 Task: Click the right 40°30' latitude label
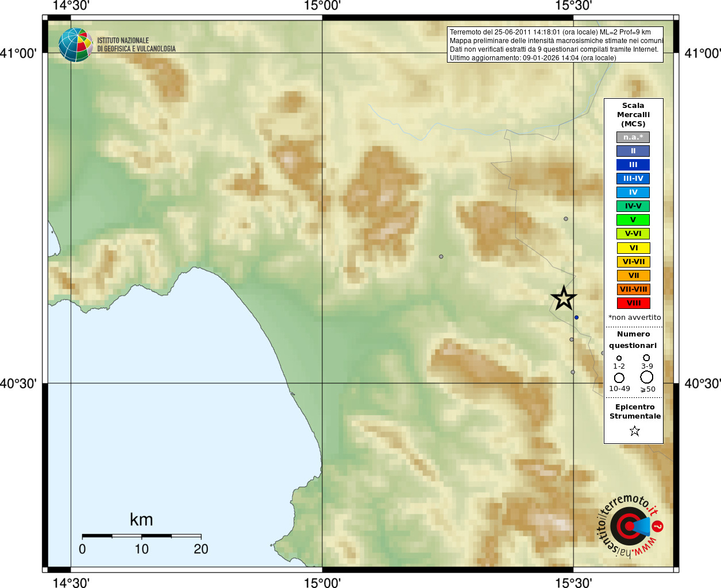703,384
